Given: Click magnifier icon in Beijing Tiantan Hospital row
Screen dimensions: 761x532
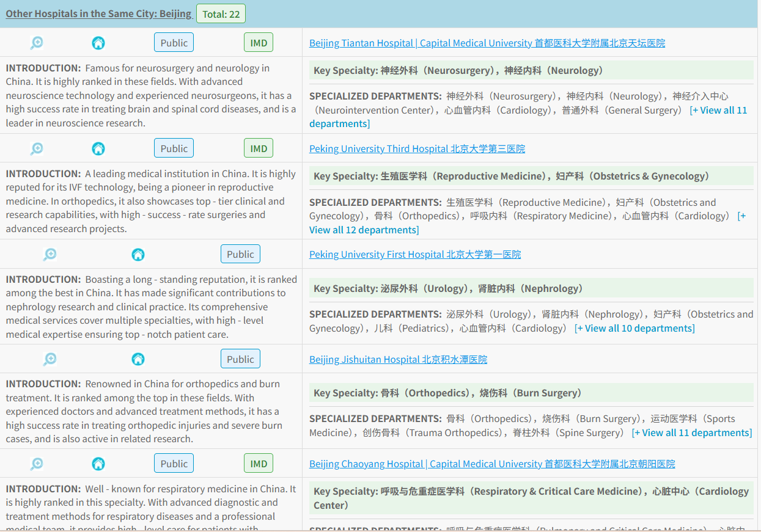Looking at the screenshot, I should (37, 43).
